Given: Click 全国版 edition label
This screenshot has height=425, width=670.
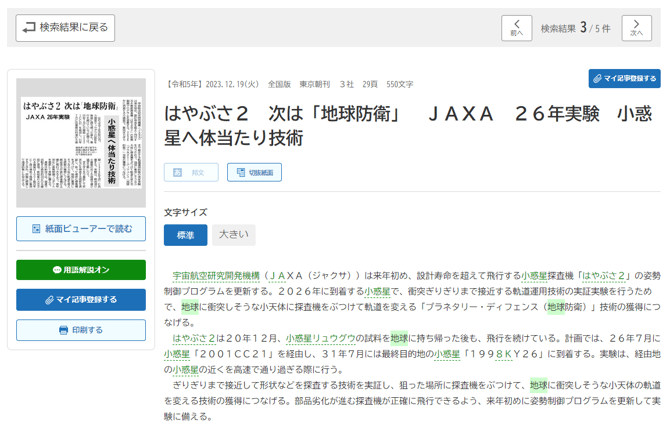Looking at the screenshot, I should [x=279, y=84].
